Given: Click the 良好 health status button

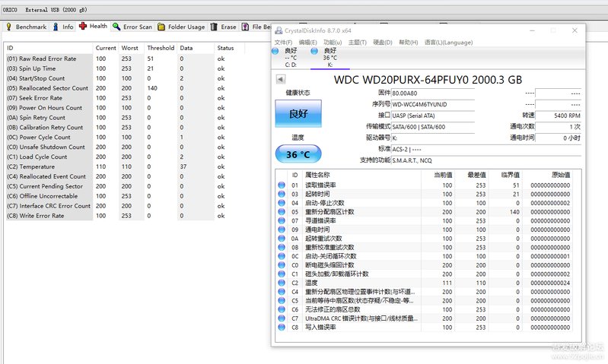Looking at the screenshot, I should point(298,113).
